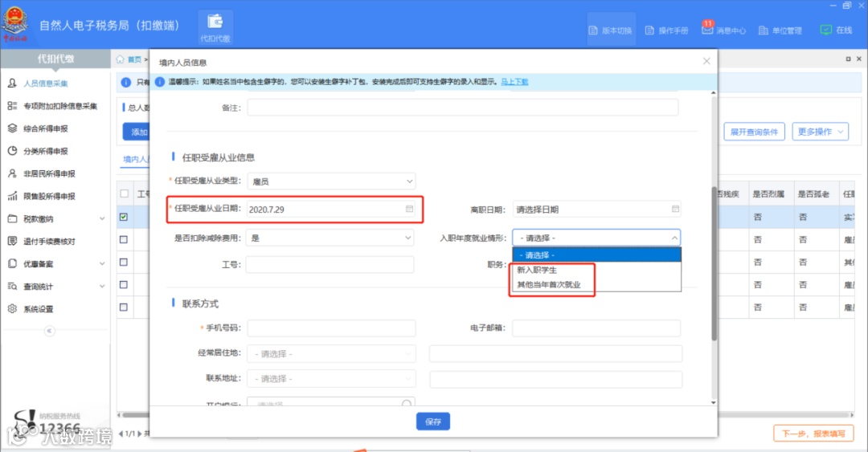Click the 查询统计 search-list icon
Viewport: 868px width, 452px height.
(x=12, y=286)
